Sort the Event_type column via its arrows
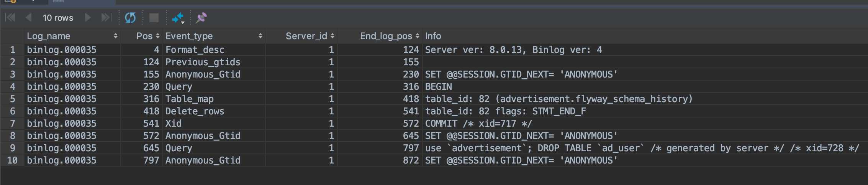This screenshot has height=185, width=868. click(260, 36)
